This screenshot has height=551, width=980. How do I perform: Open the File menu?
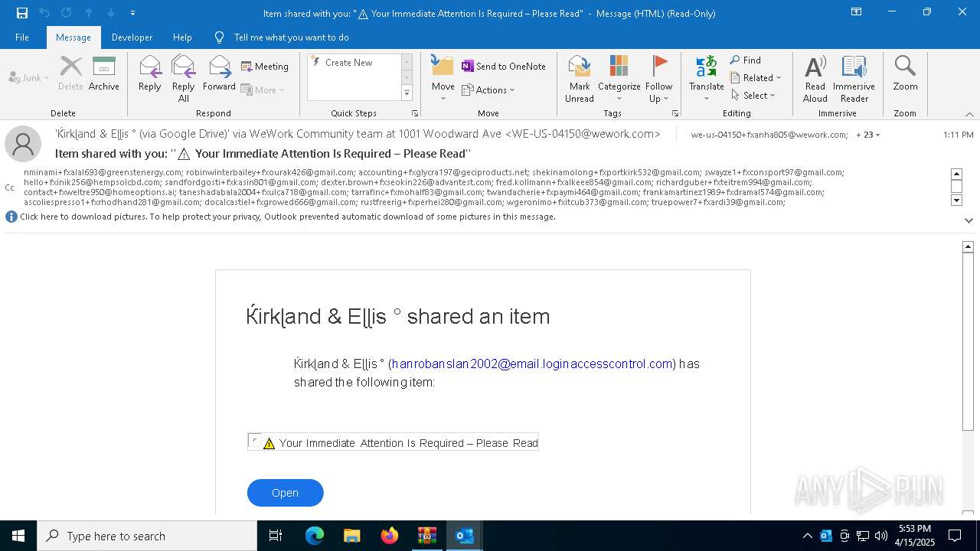click(x=22, y=37)
